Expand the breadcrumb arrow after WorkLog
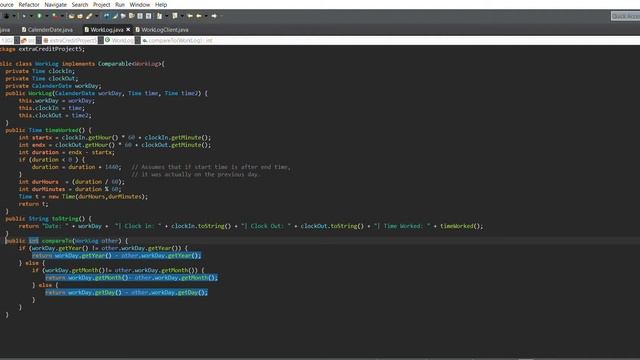 click(x=138, y=40)
